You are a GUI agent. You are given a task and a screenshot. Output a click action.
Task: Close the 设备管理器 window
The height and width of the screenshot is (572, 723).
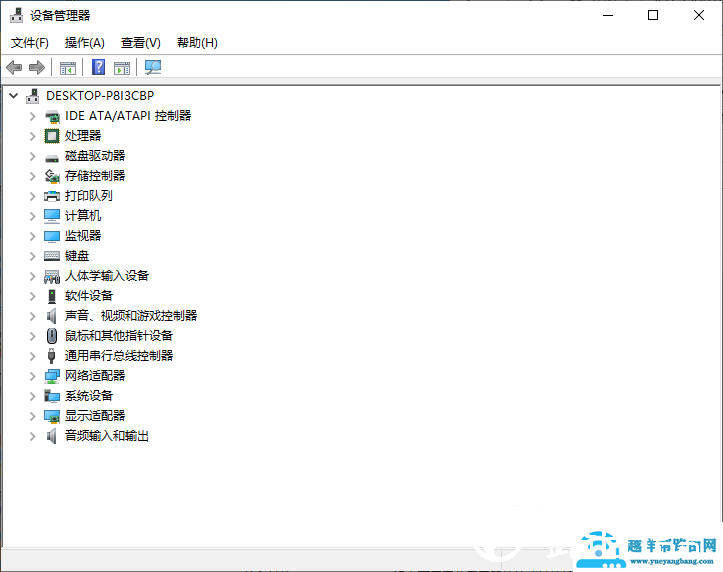click(x=699, y=15)
